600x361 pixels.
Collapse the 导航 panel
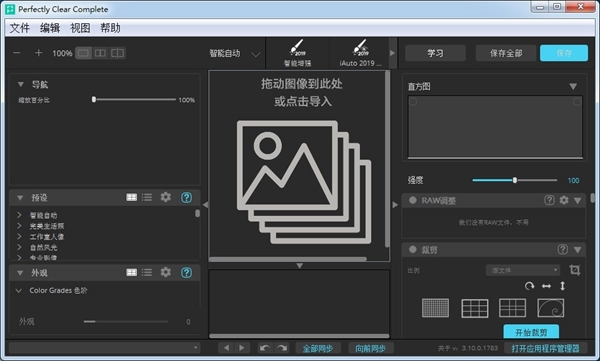pos(21,84)
